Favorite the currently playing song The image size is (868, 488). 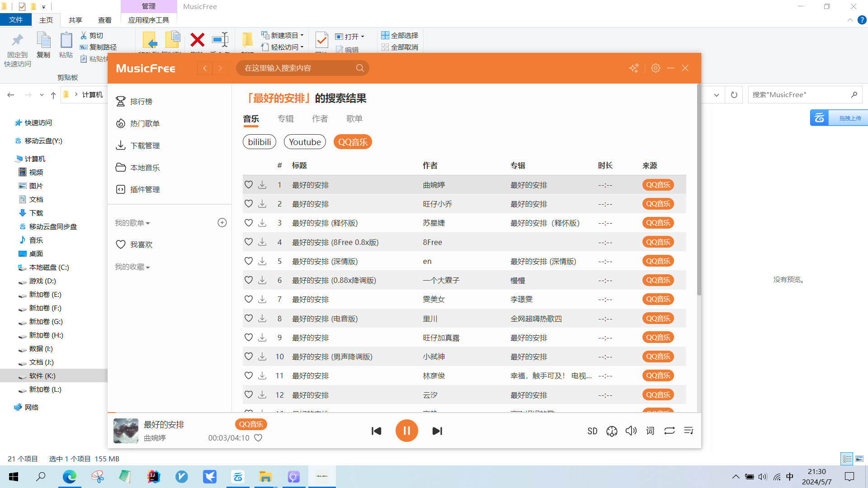pyautogui.click(x=258, y=438)
